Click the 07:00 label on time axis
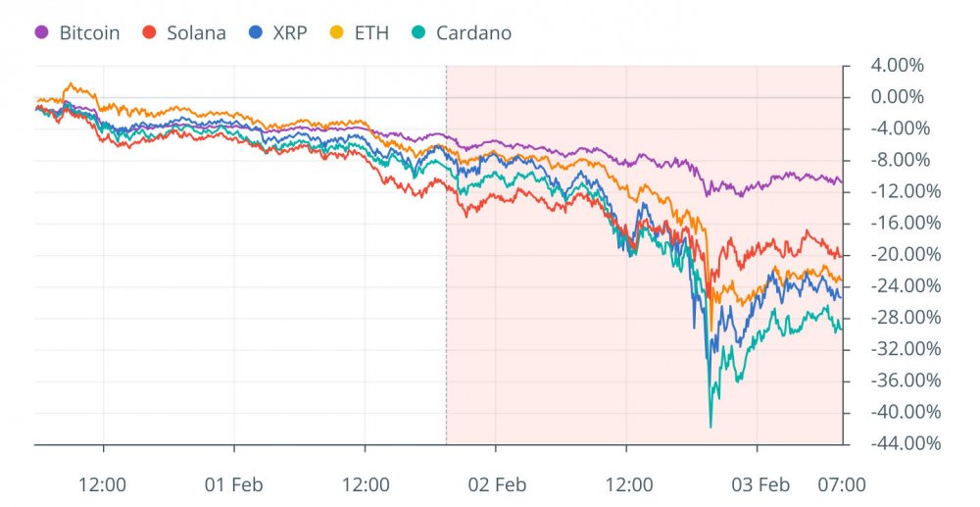This screenshot has width=980, height=507. point(842,483)
